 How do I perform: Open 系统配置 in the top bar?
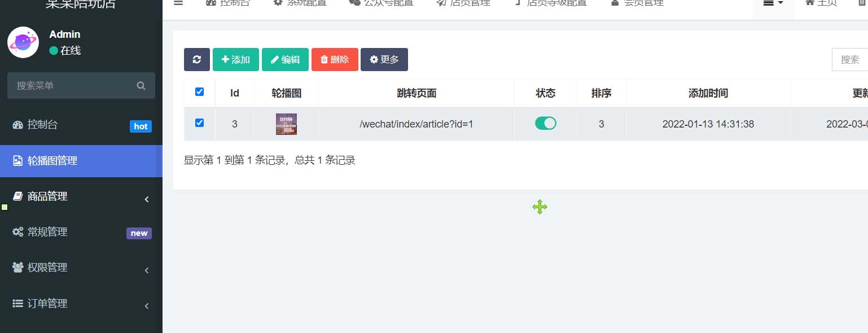(300, 3)
